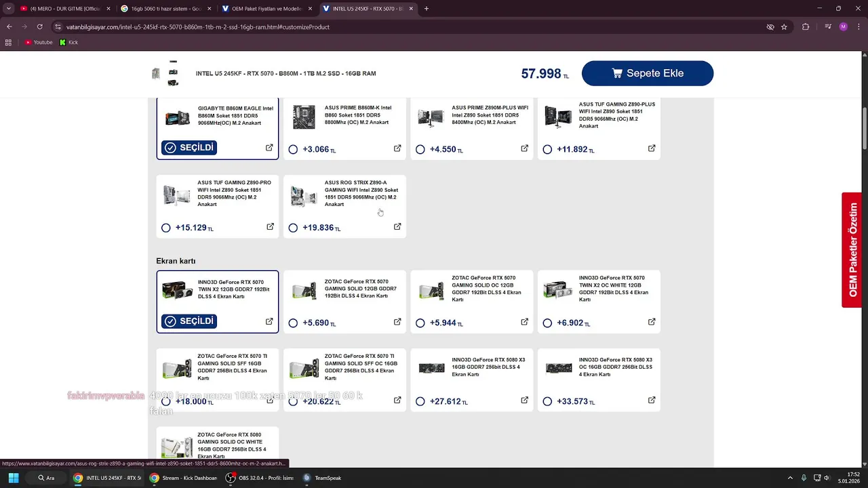Open OEM Paketler Özetim side panel
The width and height of the screenshot is (868, 488).
pos(852,249)
